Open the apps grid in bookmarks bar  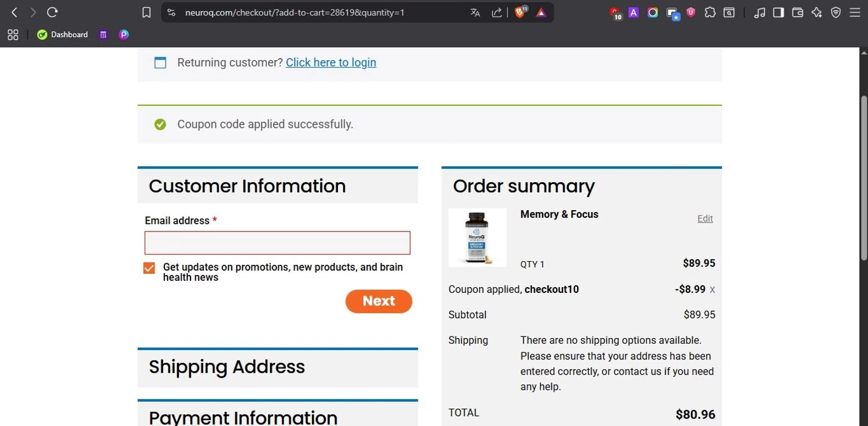click(13, 35)
